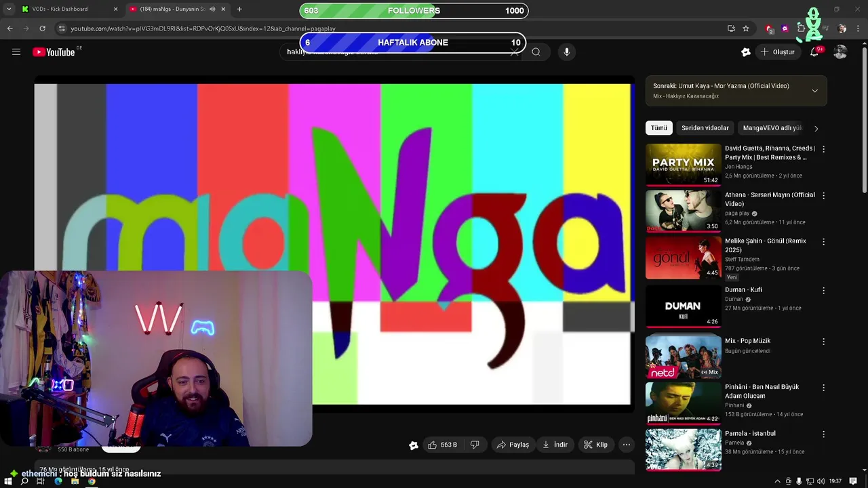
Task: Open options for Athena - Serseri Mayın
Action: (823, 195)
